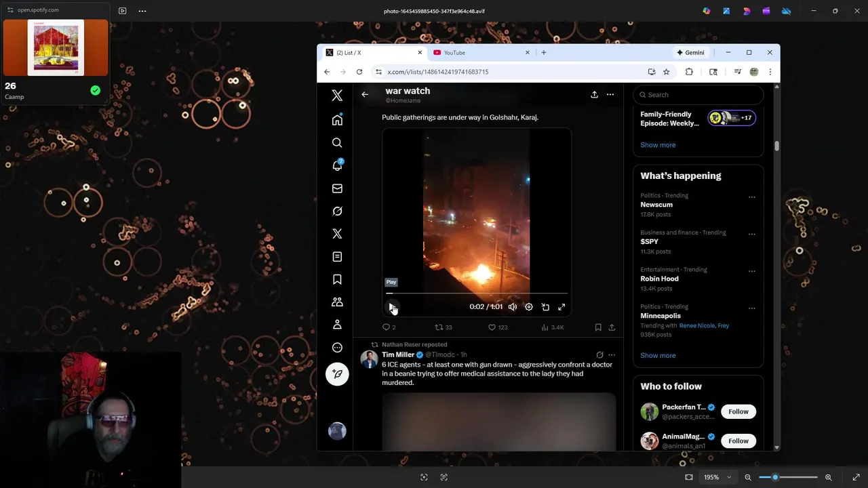Image resolution: width=868 pixels, height=488 pixels.
Task: Follow AnimalMag account
Action: [738, 441]
